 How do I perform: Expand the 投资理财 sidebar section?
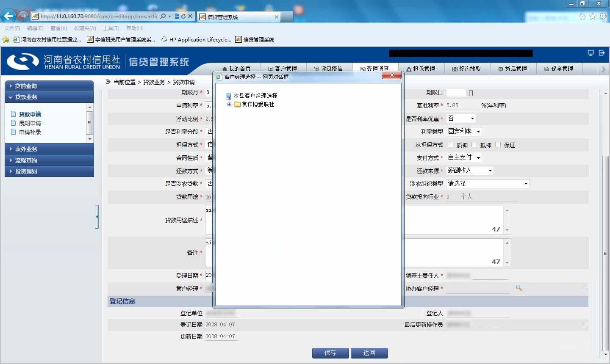click(x=49, y=171)
